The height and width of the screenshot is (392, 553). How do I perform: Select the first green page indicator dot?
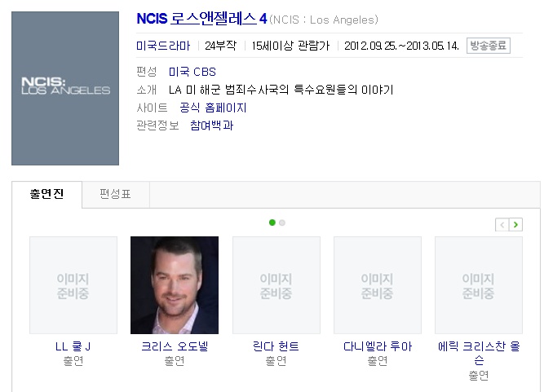coord(272,222)
